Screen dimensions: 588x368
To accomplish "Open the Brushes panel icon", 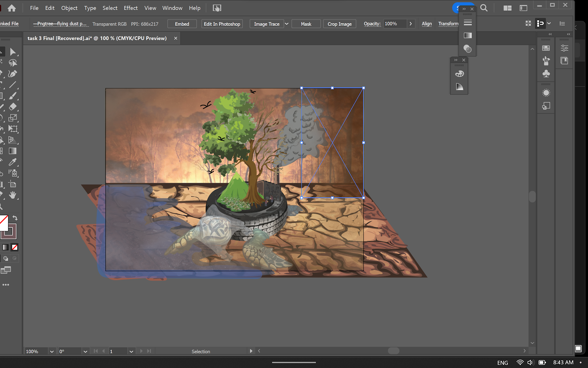I will (546, 61).
